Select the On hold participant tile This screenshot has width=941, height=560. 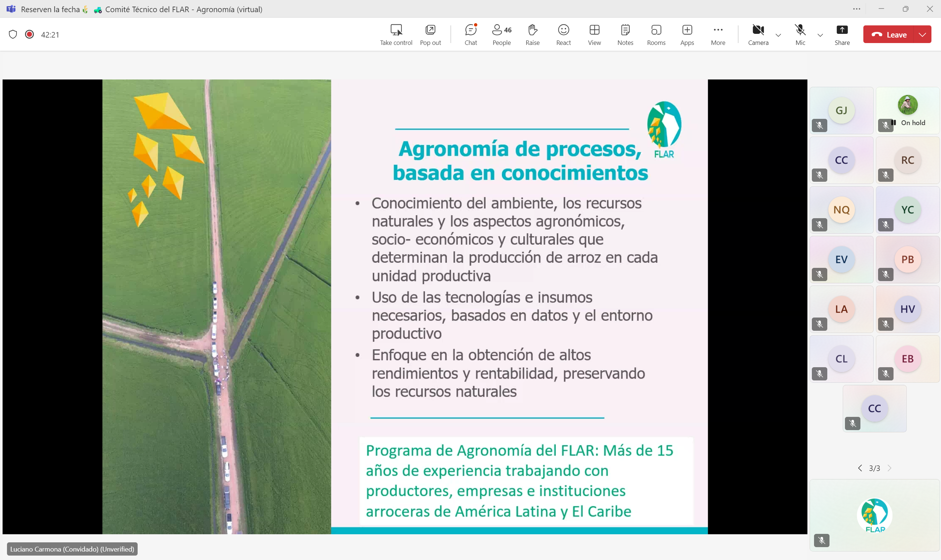(x=908, y=111)
